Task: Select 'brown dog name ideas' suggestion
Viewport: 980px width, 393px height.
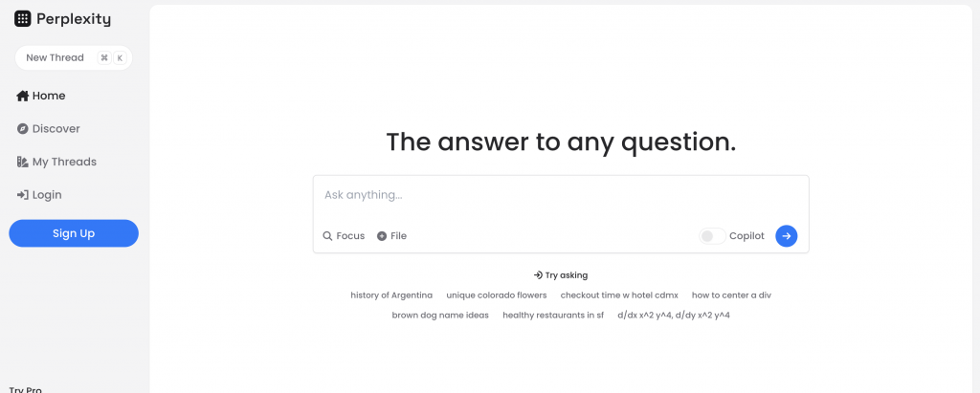Action: click(440, 316)
